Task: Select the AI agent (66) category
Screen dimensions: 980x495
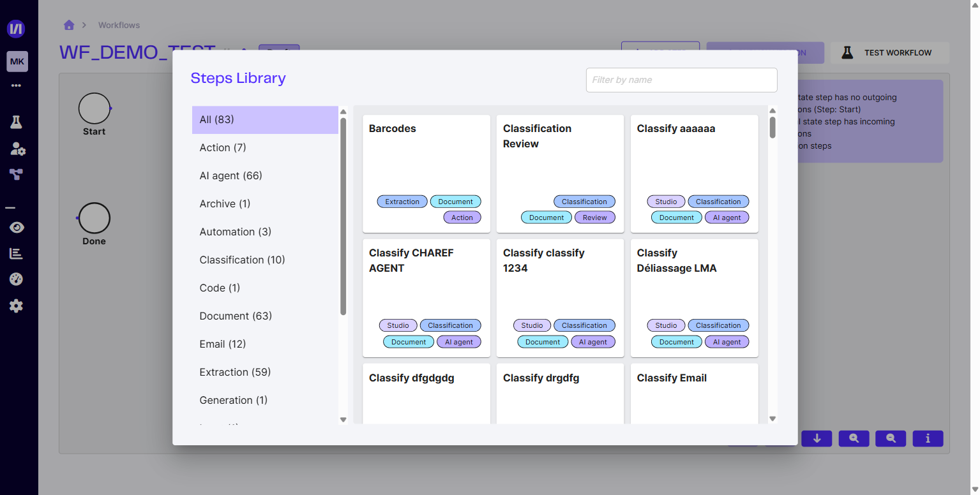Action: coord(265,176)
